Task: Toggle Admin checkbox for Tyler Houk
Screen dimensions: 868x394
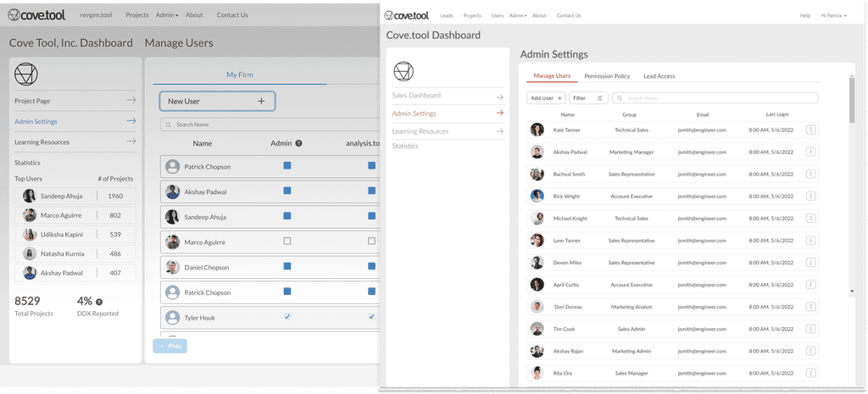Action: (x=287, y=317)
